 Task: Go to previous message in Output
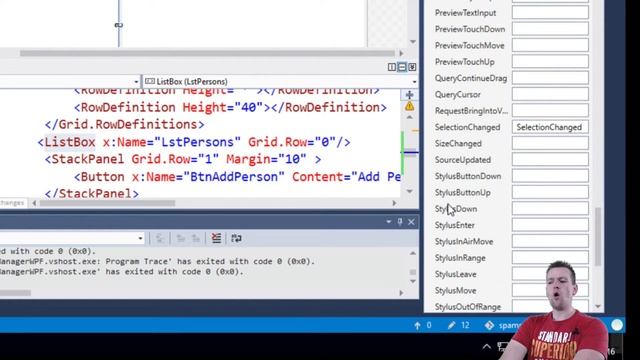180,238
